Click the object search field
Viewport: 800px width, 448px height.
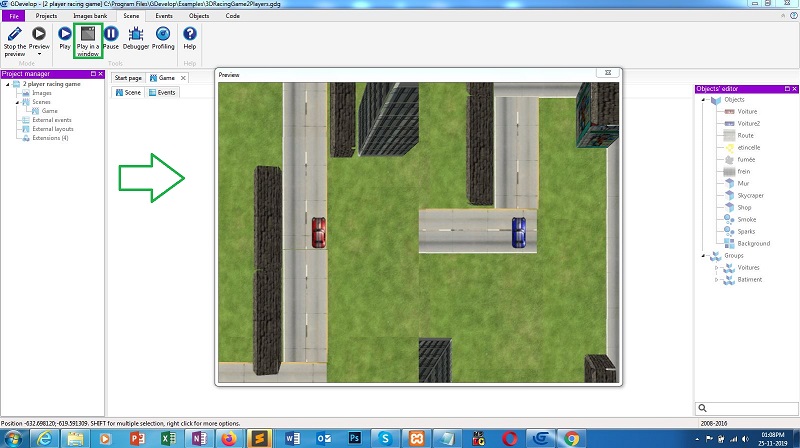[746, 408]
